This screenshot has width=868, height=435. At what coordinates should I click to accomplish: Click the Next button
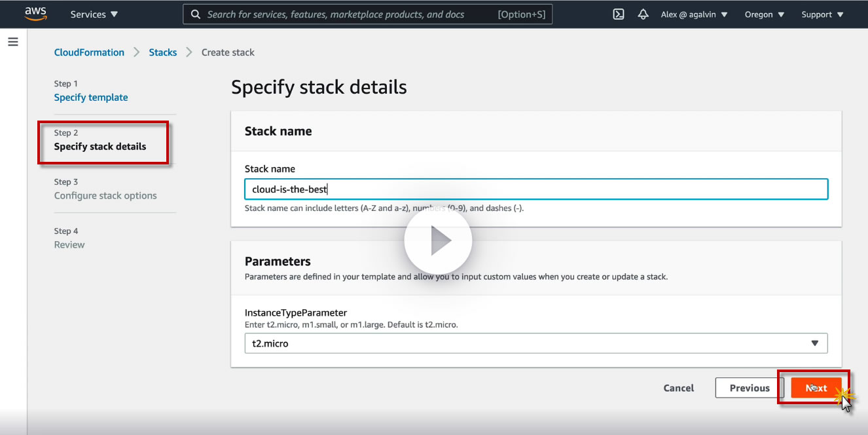click(x=816, y=388)
